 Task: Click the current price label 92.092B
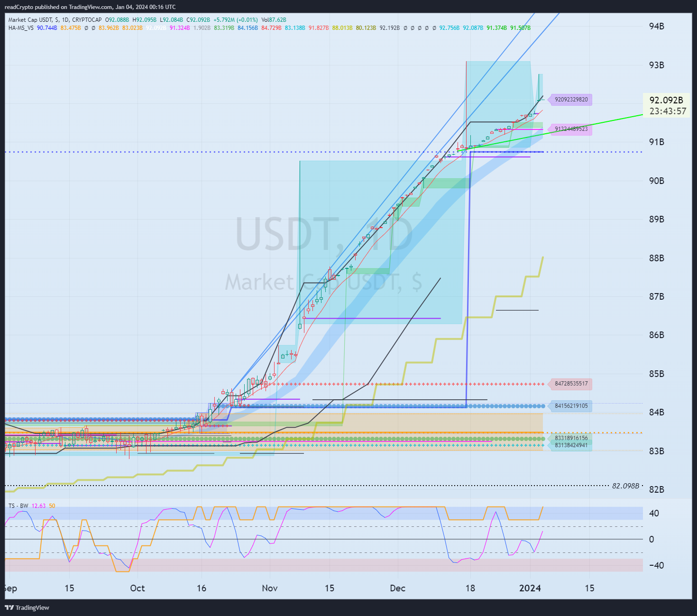point(666,100)
